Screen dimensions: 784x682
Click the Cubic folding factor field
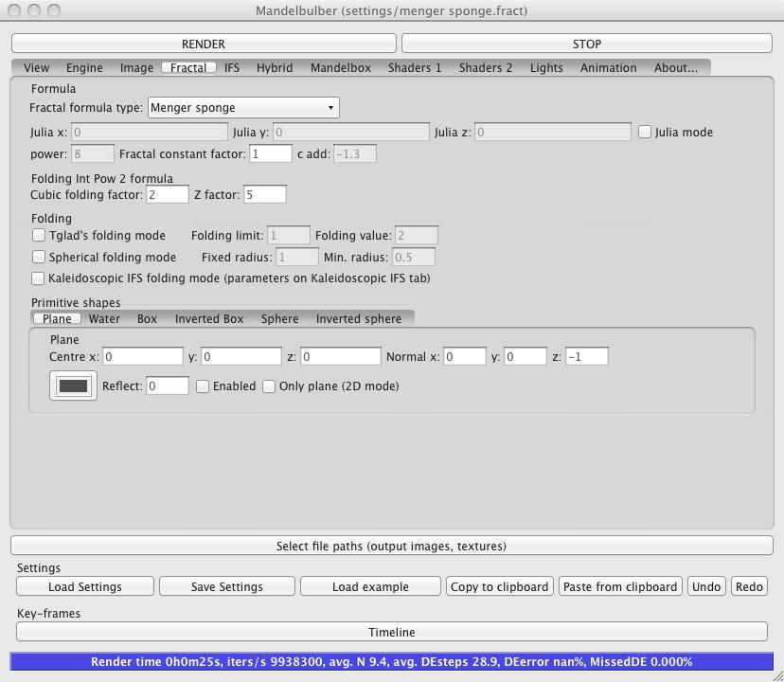(x=167, y=194)
